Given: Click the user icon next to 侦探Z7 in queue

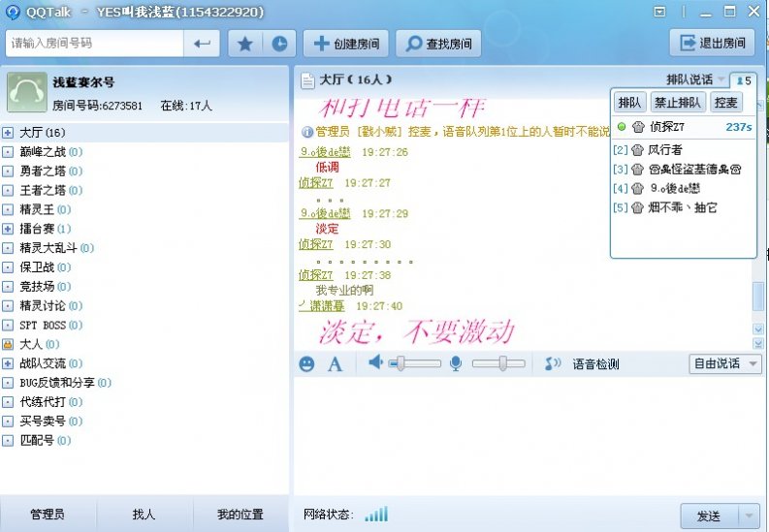Looking at the screenshot, I should point(638,127).
